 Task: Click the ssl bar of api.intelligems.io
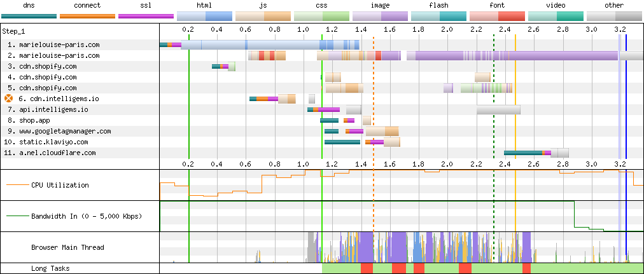click(x=329, y=109)
